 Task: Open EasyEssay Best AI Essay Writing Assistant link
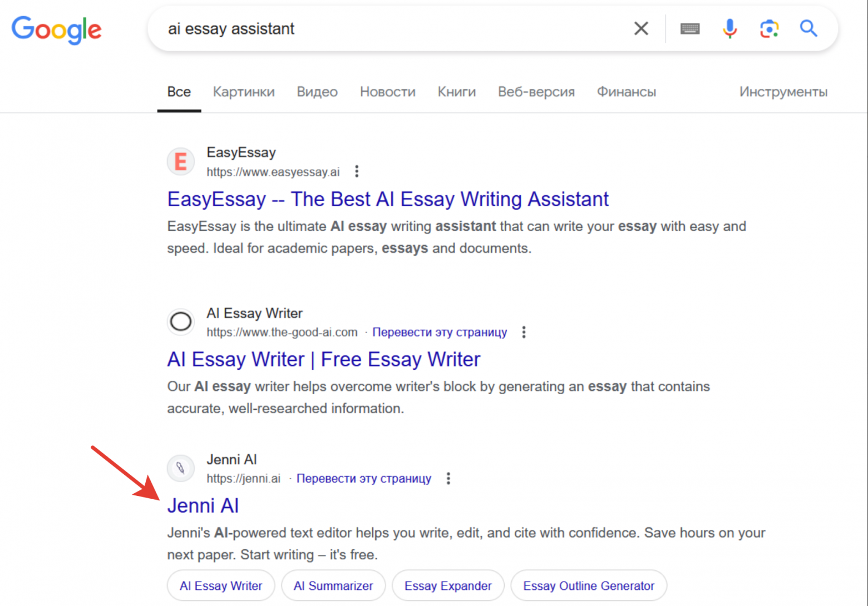[x=388, y=199]
